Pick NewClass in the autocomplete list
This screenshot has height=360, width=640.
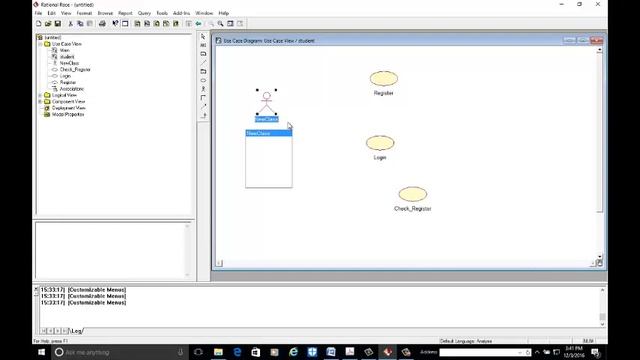[x=269, y=133]
